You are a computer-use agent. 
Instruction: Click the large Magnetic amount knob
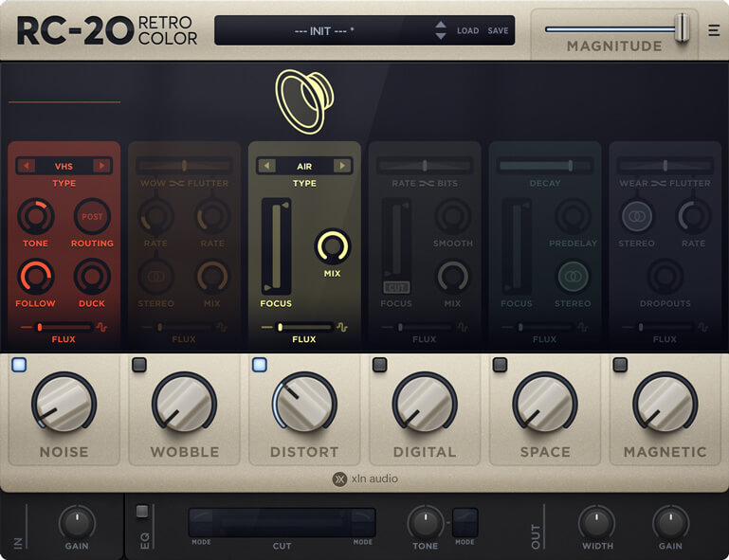pos(665,403)
